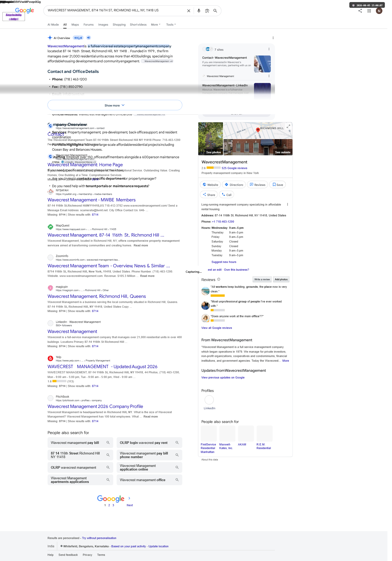Get Directions to Wavecrest Management
392x561 pixels.
234,185
